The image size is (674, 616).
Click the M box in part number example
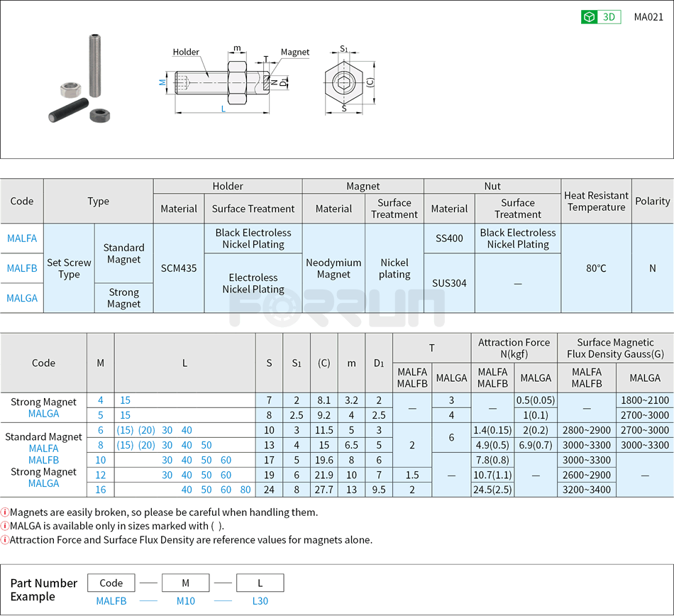click(185, 583)
